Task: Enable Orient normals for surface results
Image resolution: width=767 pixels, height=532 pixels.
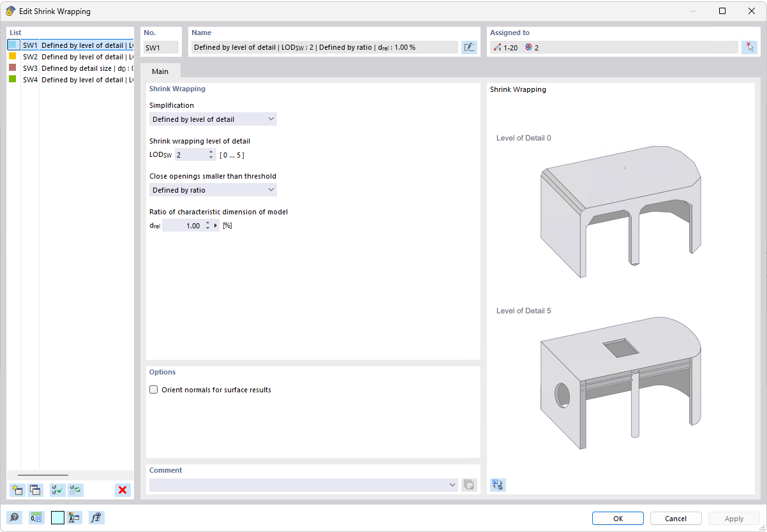Action: (x=153, y=389)
